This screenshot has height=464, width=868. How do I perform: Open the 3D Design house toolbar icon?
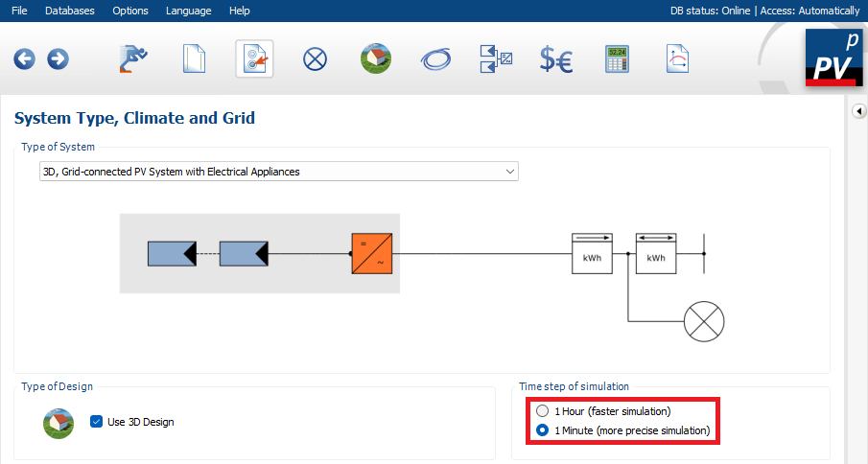pyautogui.click(x=375, y=59)
